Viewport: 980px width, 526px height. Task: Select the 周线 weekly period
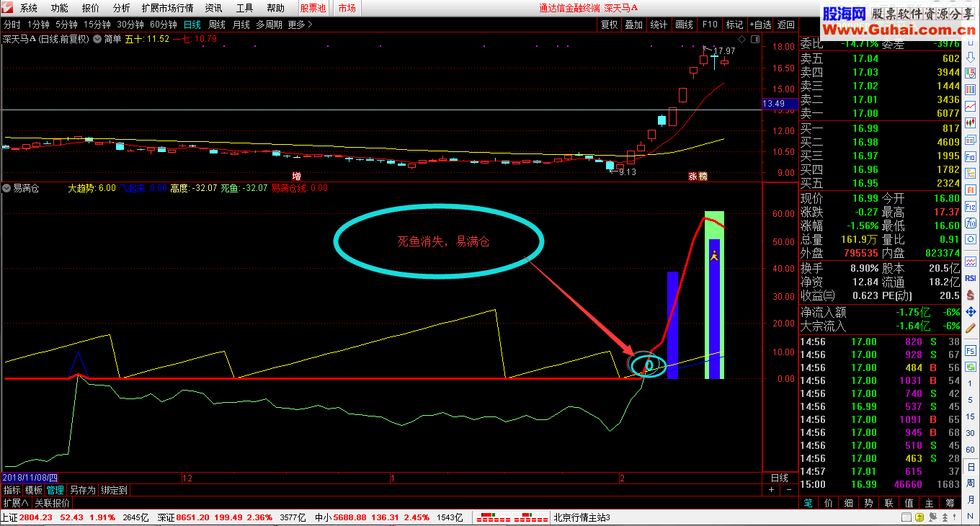pyautogui.click(x=217, y=24)
